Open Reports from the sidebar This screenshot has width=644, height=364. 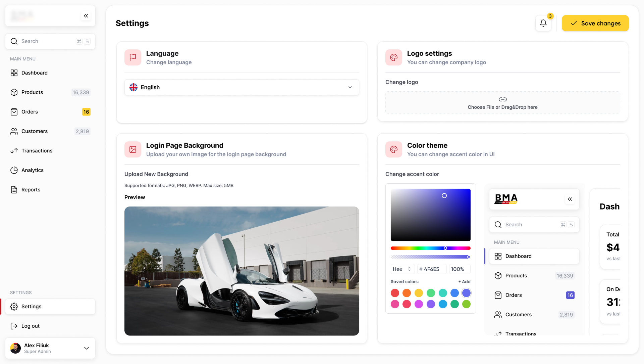pos(31,189)
